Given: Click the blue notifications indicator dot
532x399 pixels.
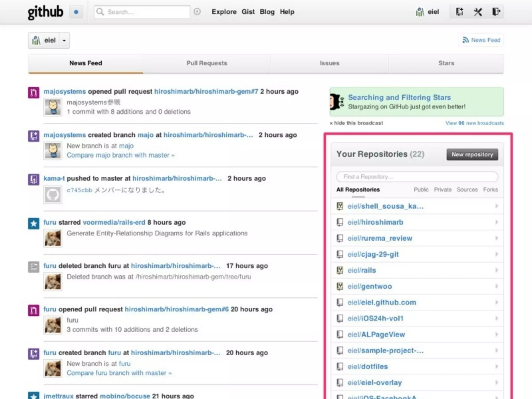Looking at the screenshot, I should click(76, 12).
